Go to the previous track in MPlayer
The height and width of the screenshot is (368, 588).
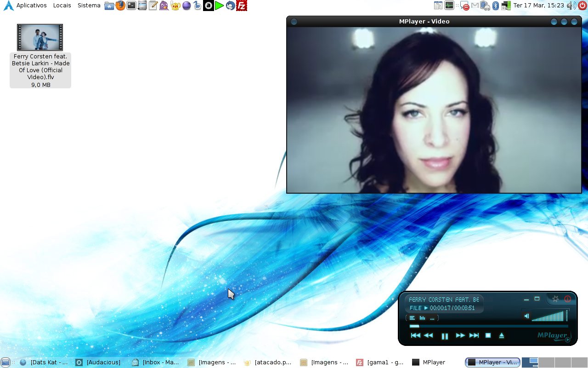[x=415, y=336]
